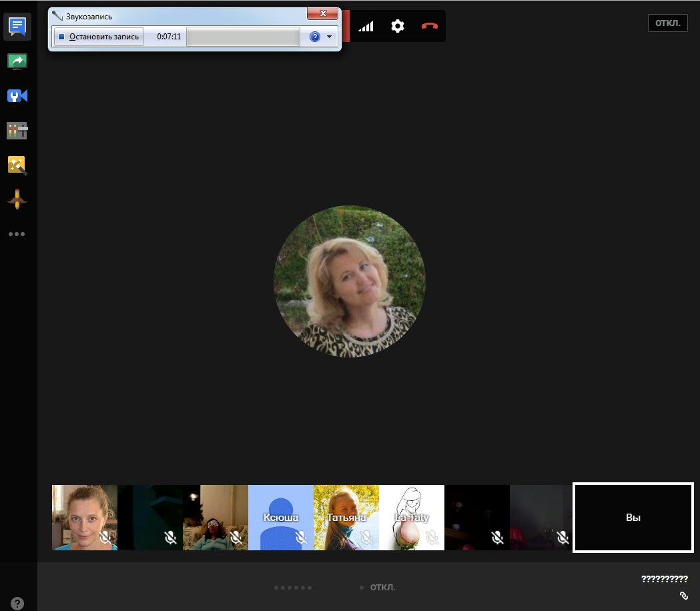Hang up with the red phone icon
This screenshot has height=611, width=700.
429,27
